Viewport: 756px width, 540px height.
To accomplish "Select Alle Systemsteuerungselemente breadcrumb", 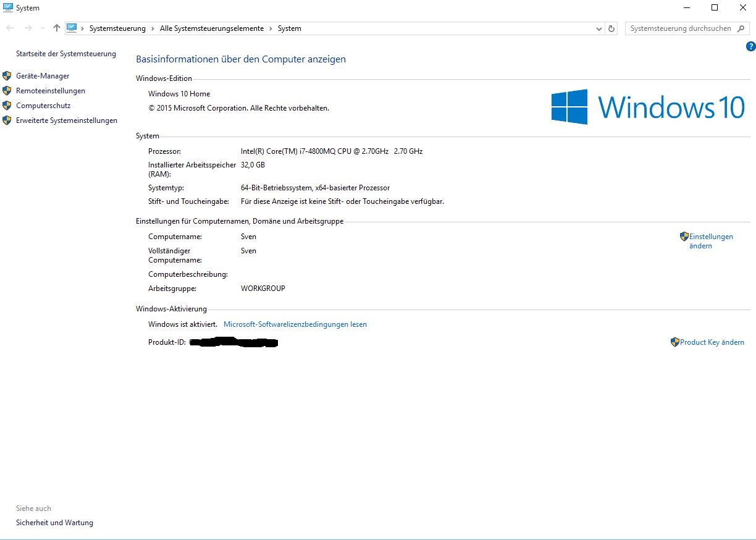I will point(212,28).
